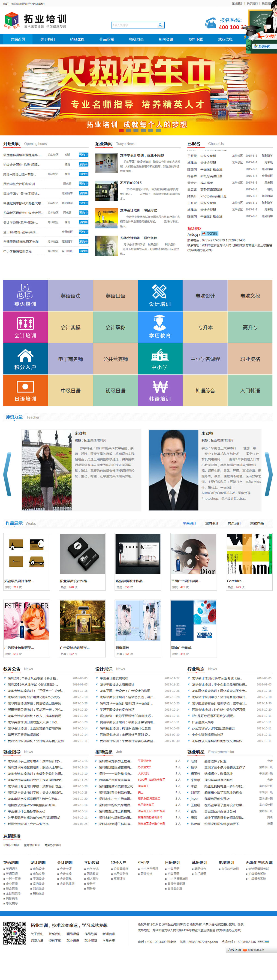Screen dimensions: 277x980
Task: Open 就业信息 navigation item
Action: (x=225, y=39)
